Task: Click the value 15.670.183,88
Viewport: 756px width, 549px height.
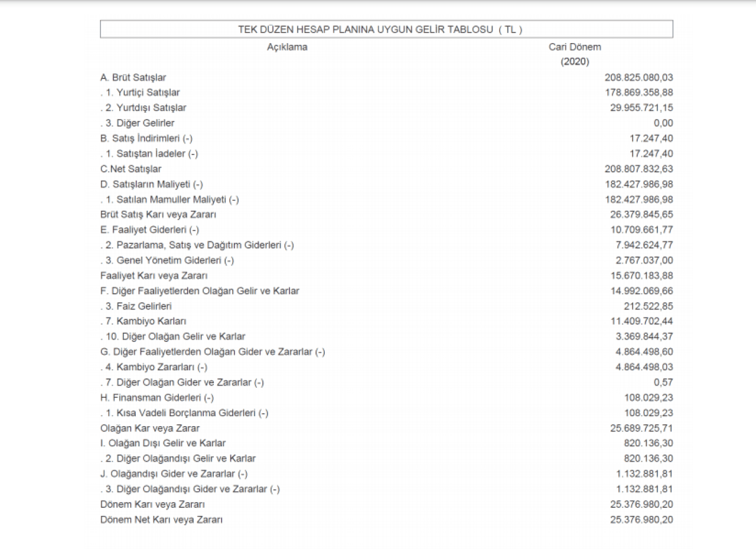Action: pyautogui.click(x=641, y=276)
